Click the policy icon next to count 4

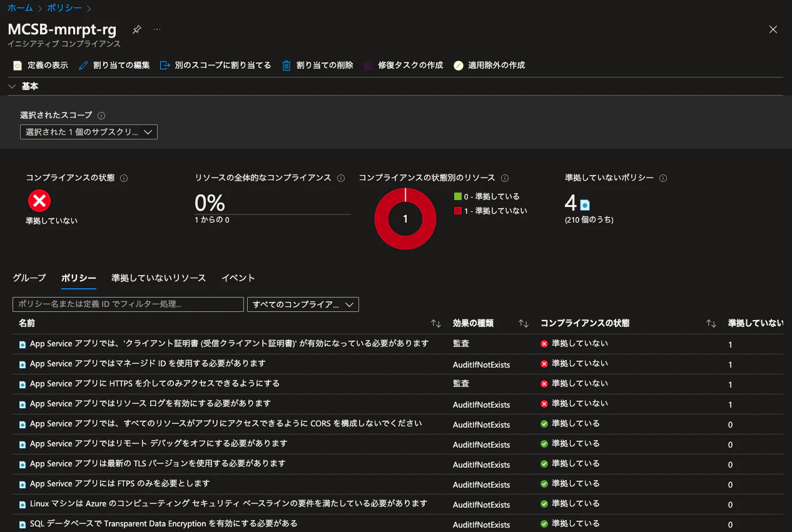(x=585, y=204)
